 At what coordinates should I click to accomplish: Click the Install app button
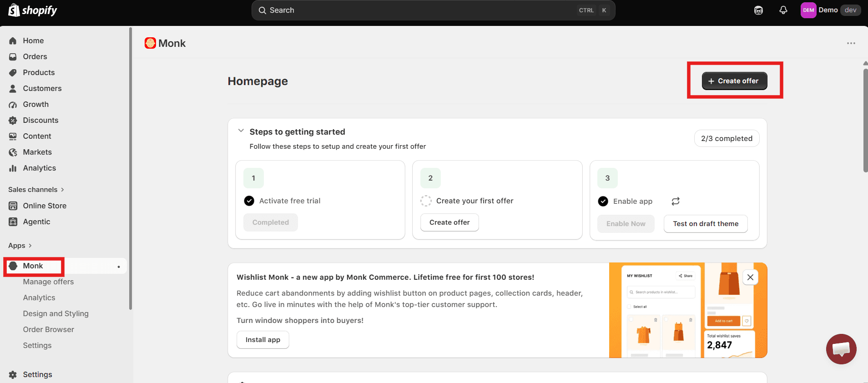pyautogui.click(x=263, y=340)
